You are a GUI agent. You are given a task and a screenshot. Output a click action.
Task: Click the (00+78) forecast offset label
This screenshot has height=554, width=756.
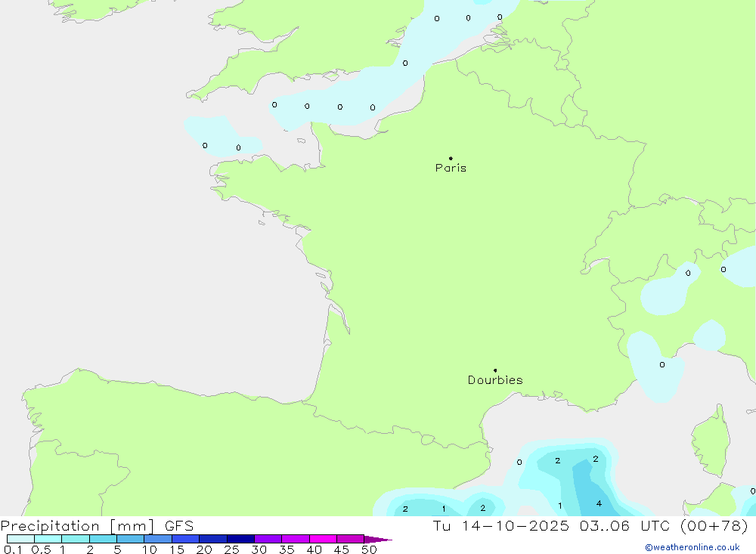714,525
